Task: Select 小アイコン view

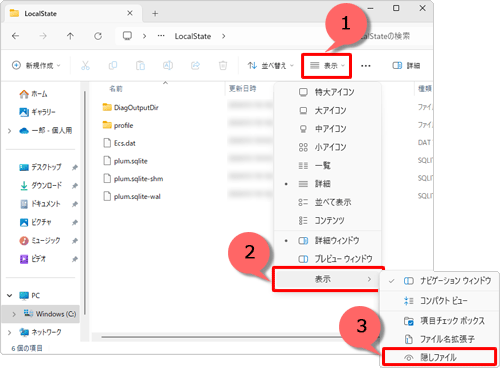Action: pos(327,147)
